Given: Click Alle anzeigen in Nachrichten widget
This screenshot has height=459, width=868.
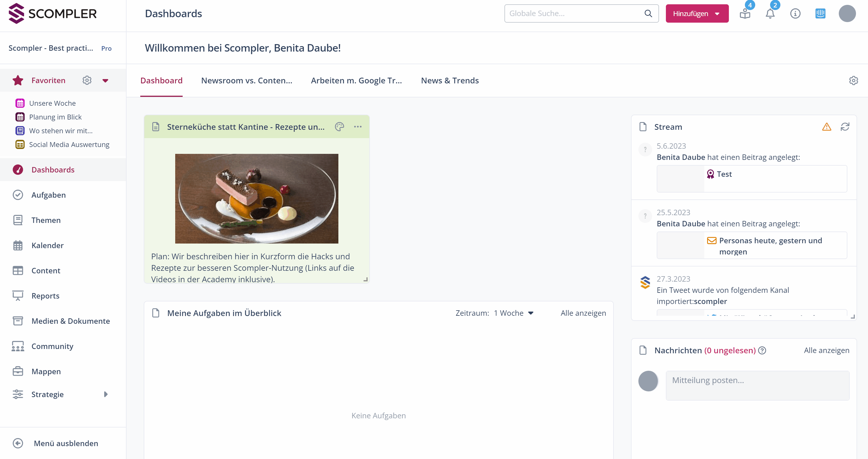Looking at the screenshot, I should [826, 350].
